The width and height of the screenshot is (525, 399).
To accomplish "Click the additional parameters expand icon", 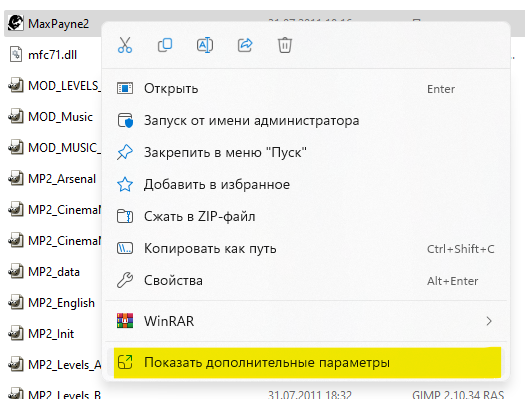I will click(125, 363).
